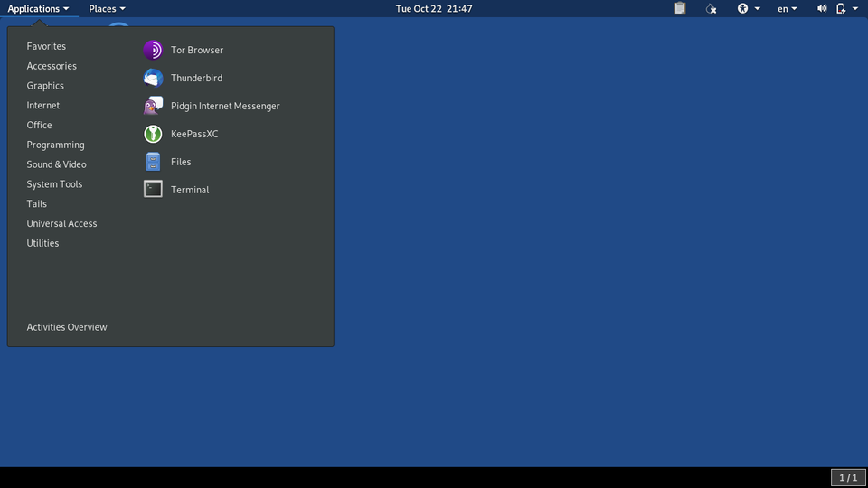The height and width of the screenshot is (488, 868).
Task: Select the Office category
Action: pos(39,125)
